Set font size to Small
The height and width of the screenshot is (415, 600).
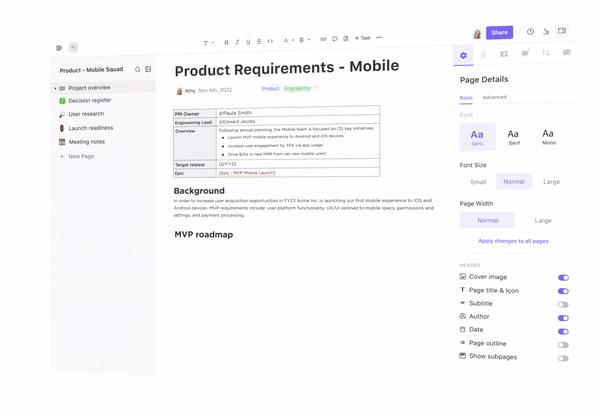[478, 182]
